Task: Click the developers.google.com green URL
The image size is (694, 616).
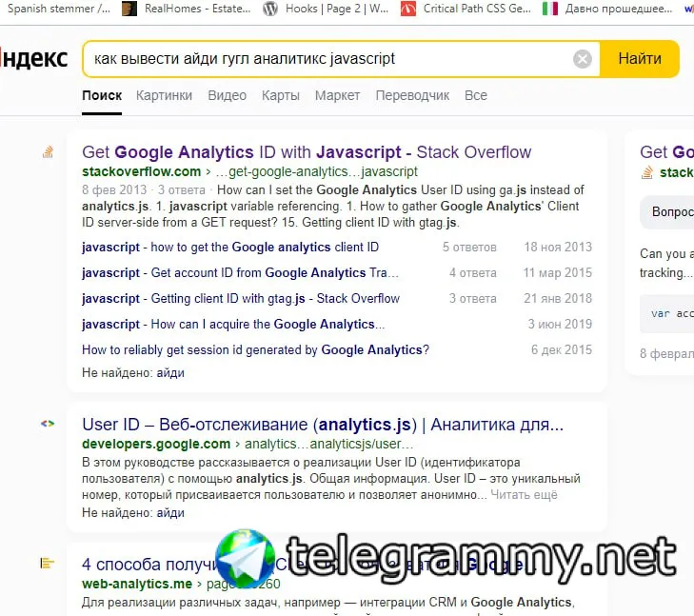Action: point(156,444)
